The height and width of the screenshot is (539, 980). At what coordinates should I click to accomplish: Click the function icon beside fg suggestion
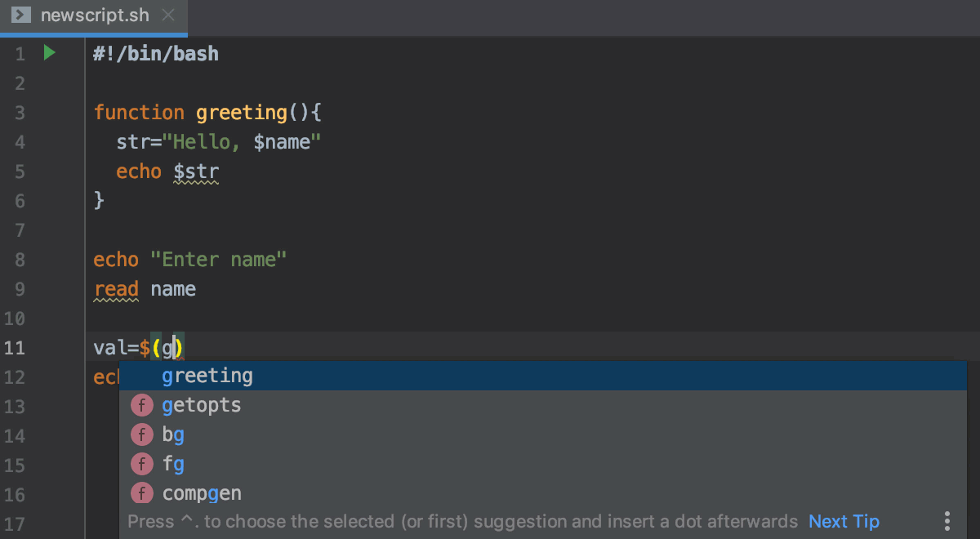point(142,464)
